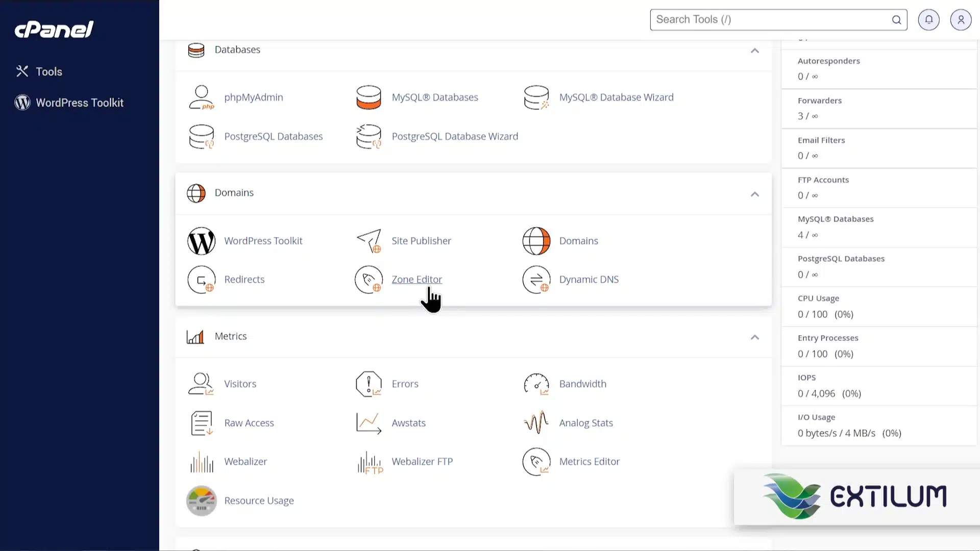
Task: Open the Redirects icon
Action: tap(202, 280)
